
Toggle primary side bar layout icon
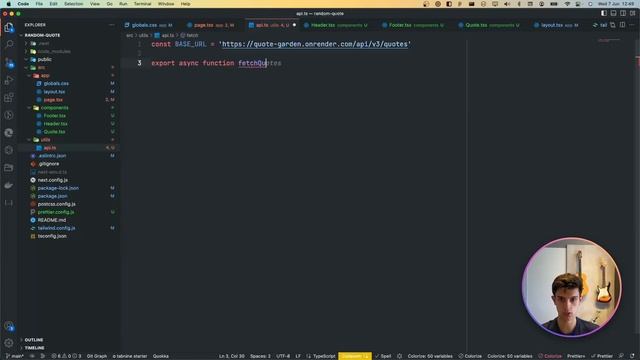coord(604,13)
